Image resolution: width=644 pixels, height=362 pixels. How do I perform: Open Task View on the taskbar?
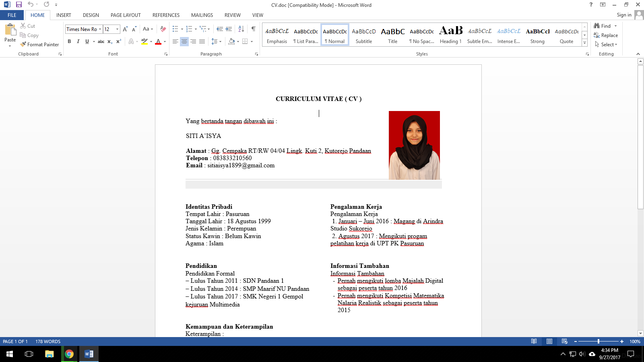coord(29,354)
